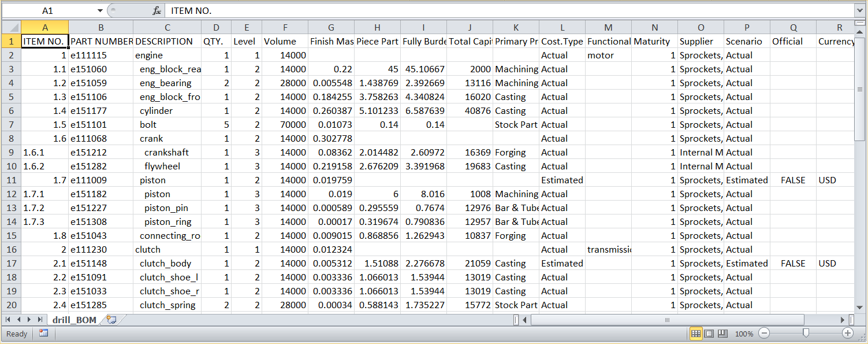Click the Insert Function fx icon
This screenshot has height=344, width=868.
coord(157,11)
